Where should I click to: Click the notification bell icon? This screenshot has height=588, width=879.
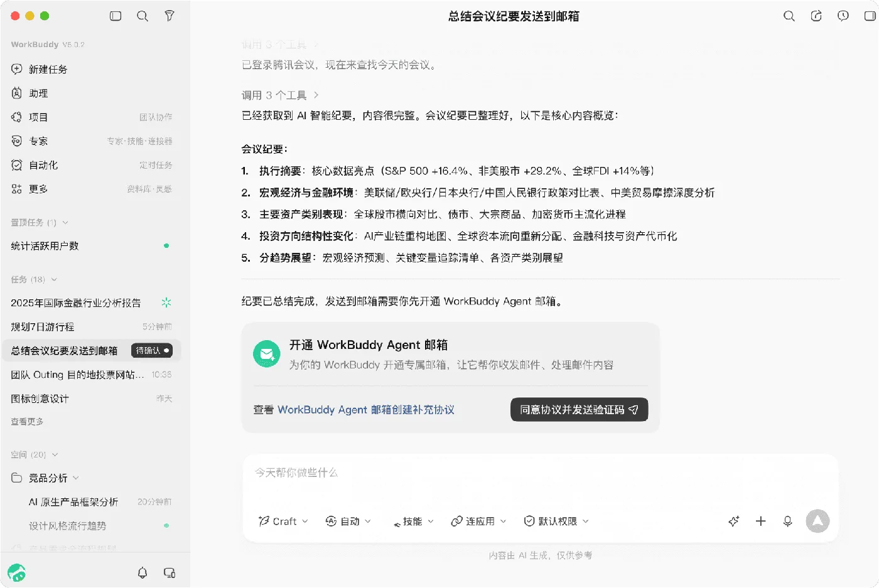click(143, 572)
